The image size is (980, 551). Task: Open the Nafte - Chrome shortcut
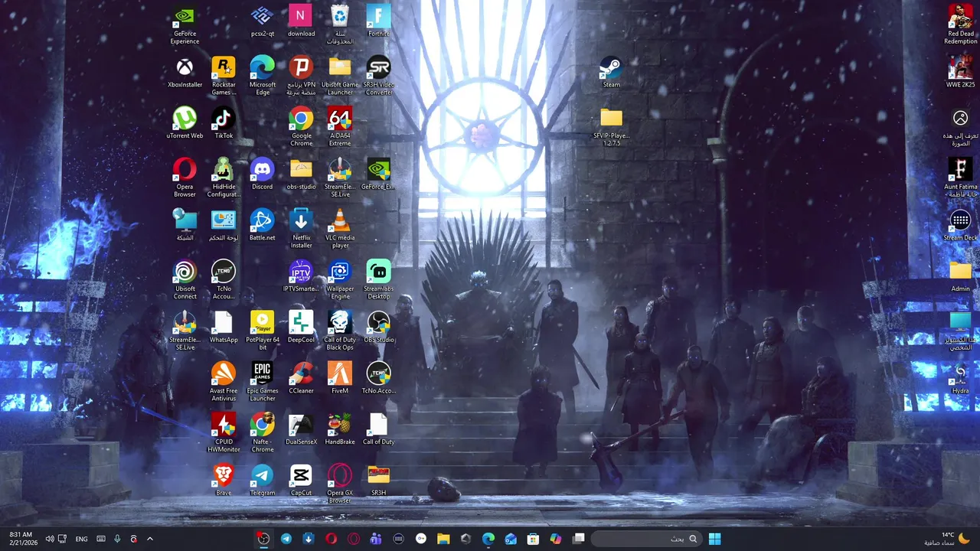pyautogui.click(x=263, y=432)
